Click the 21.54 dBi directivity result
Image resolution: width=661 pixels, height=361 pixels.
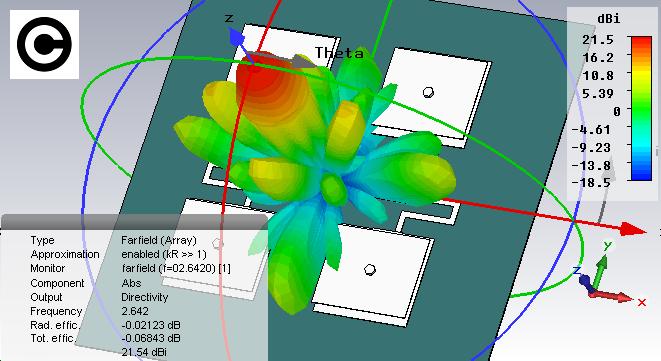[x=144, y=352]
